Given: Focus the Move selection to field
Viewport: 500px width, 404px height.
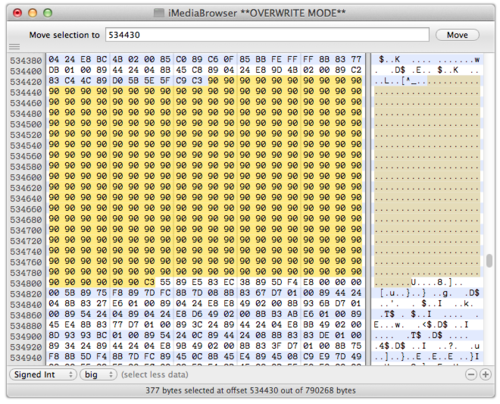Looking at the screenshot, I should point(267,35).
